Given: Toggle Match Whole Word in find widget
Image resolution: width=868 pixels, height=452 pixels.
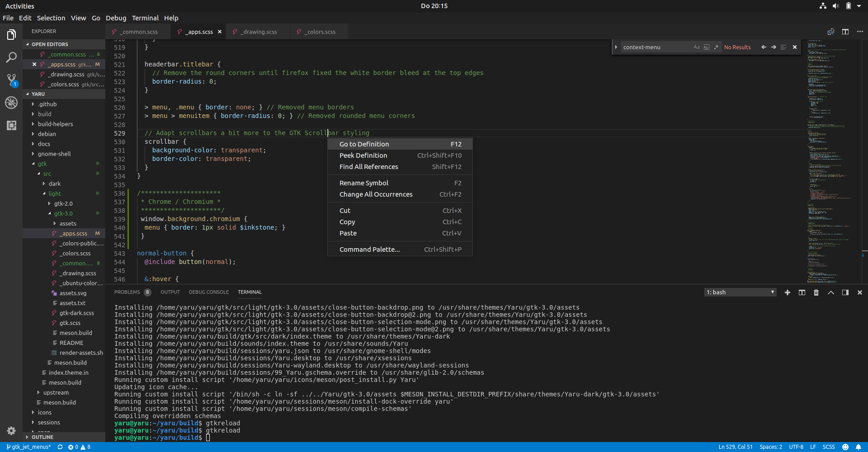Looking at the screenshot, I should (x=706, y=47).
